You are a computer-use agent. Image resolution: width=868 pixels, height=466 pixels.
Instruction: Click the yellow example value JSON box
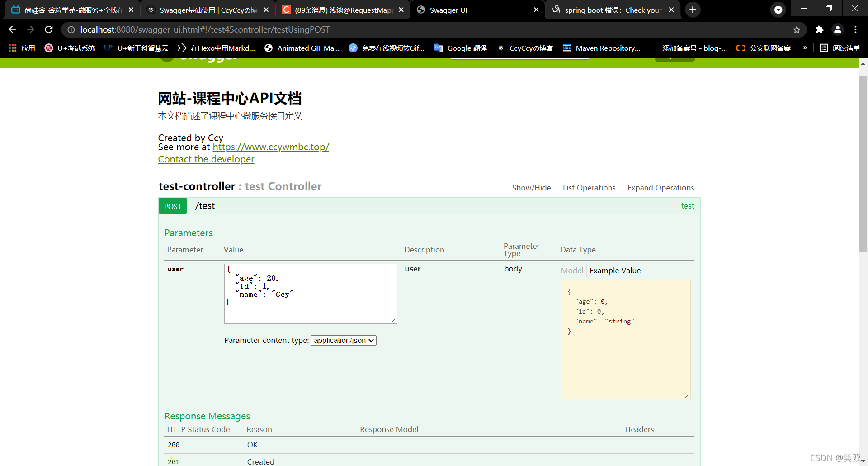click(626, 339)
